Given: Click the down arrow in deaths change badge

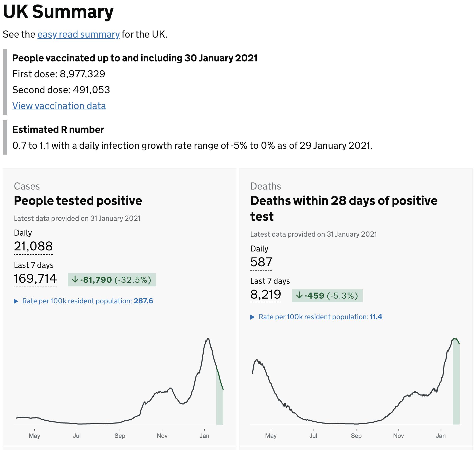Looking at the screenshot, I should [x=299, y=295].
